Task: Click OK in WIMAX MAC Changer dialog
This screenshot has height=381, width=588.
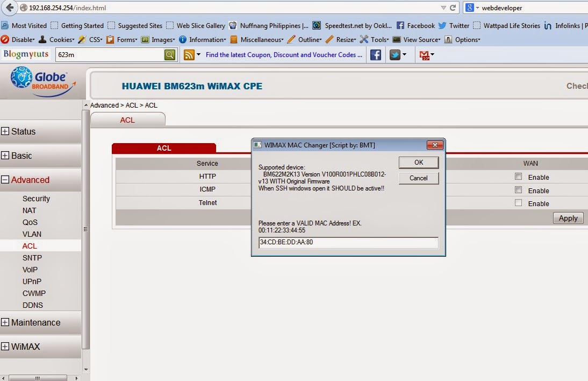Action: pyautogui.click(x=419, y=162)
